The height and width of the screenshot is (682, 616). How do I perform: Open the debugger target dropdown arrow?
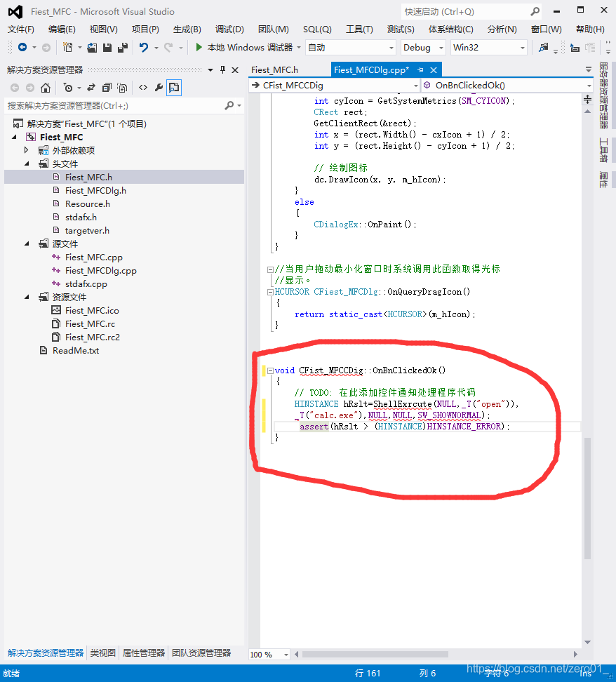[299, 48]
